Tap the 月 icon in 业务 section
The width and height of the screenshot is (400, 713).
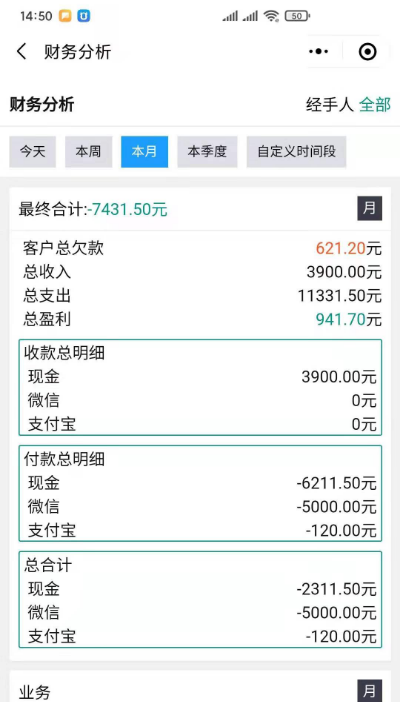[x=369, y=691]
